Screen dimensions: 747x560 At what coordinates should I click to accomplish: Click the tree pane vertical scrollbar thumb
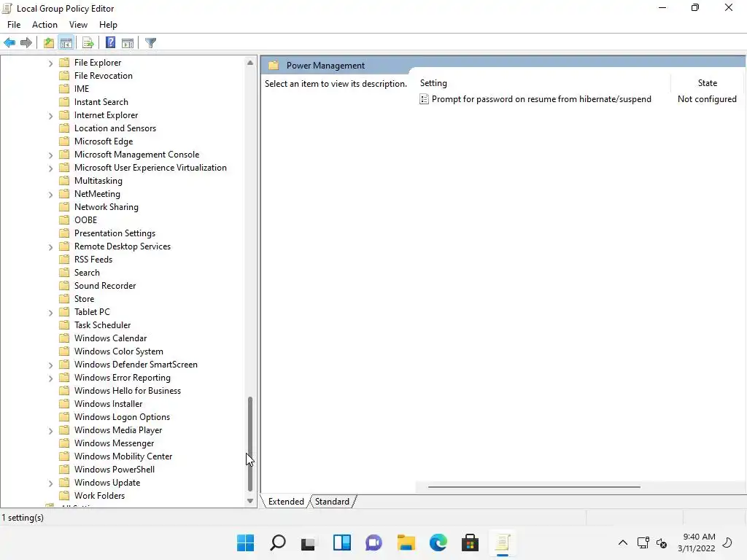(x=250, y=444)
